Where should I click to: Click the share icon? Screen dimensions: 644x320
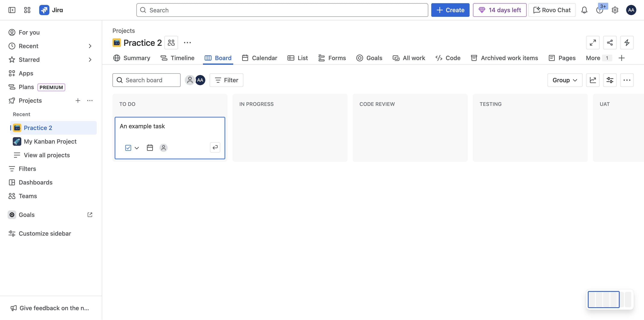point(610,43)
